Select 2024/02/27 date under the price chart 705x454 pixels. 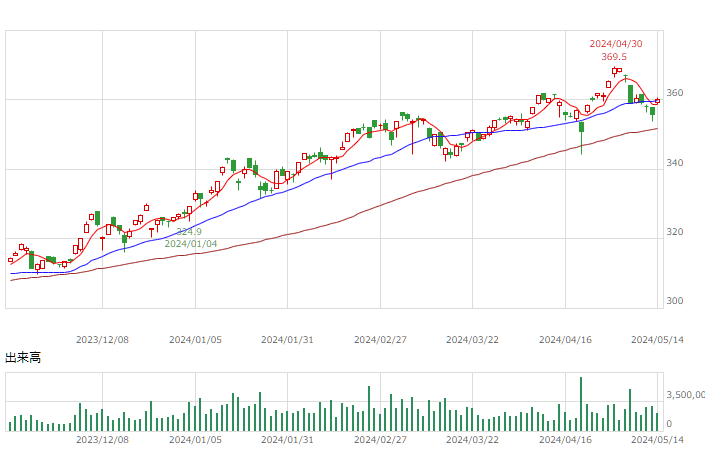tap(380, 340)
